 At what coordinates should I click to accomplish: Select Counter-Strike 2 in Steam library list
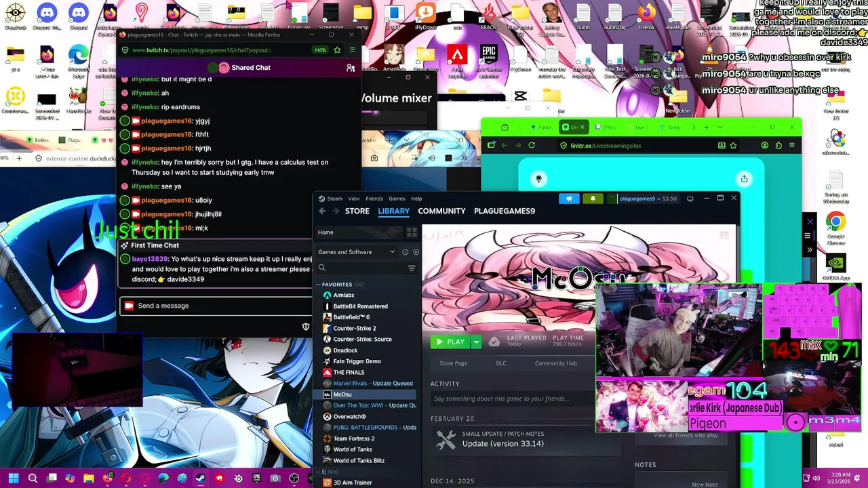click(x=355, y=328)
